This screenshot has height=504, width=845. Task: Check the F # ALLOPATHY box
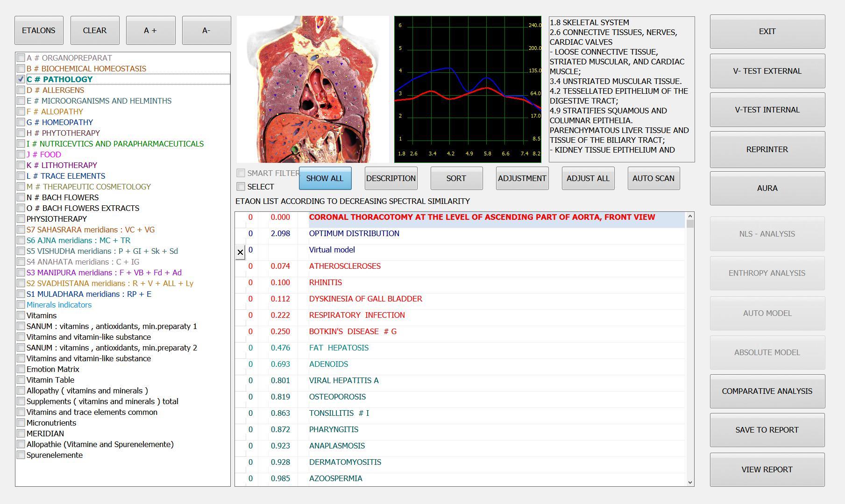tap(21, 112)
